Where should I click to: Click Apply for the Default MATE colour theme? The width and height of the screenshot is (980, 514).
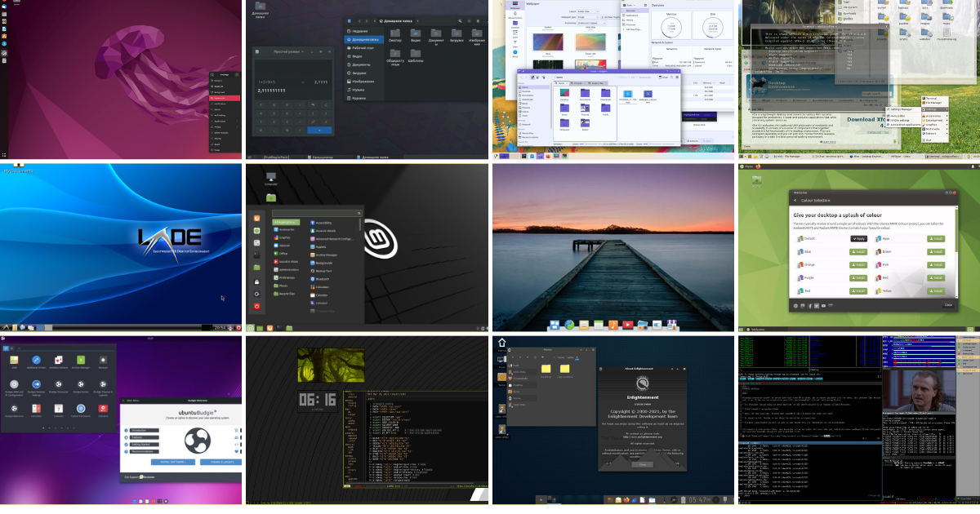[x=859, y=238]
